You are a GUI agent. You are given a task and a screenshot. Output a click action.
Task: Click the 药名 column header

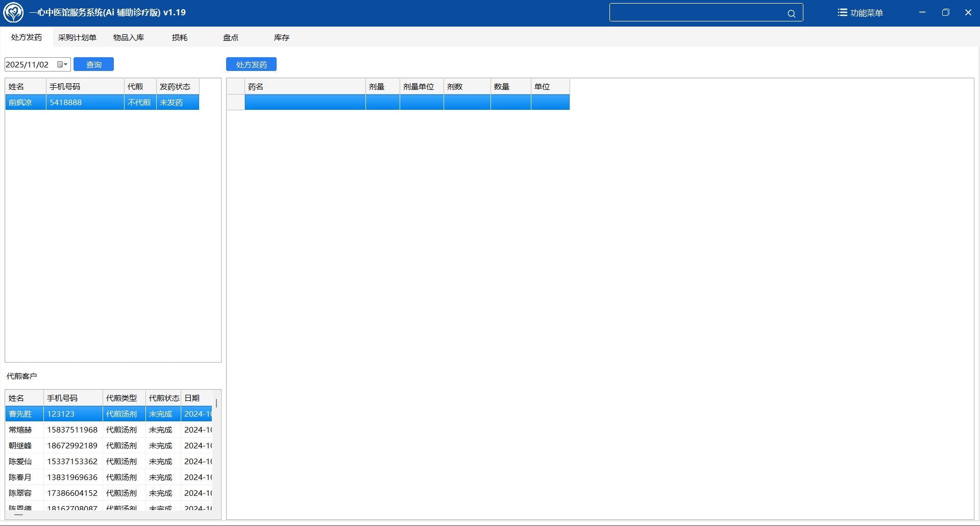click(305, 86)
